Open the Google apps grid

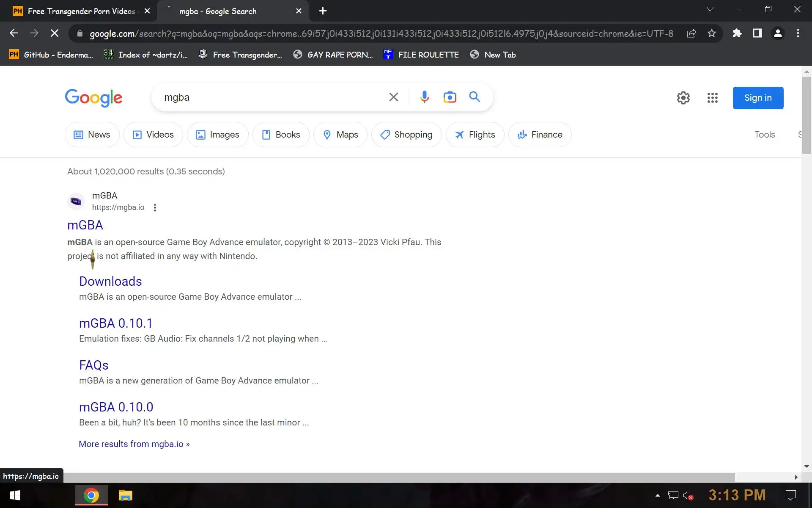point(712,98)
